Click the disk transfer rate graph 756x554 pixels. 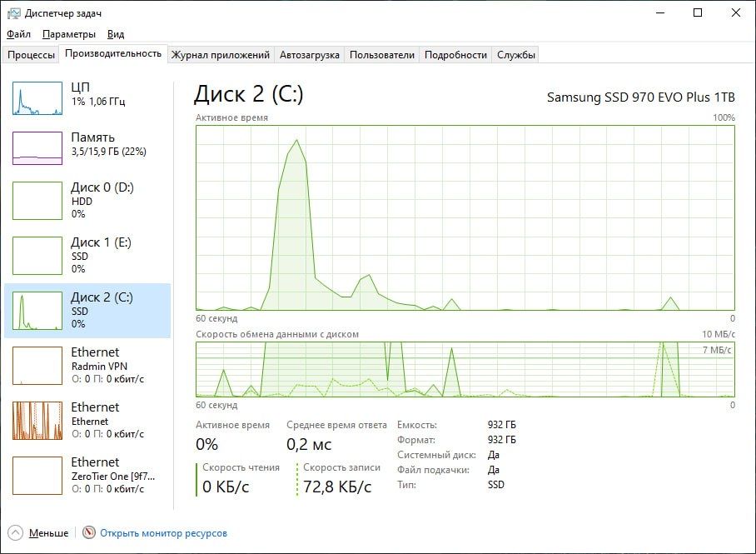coord(465,370)
